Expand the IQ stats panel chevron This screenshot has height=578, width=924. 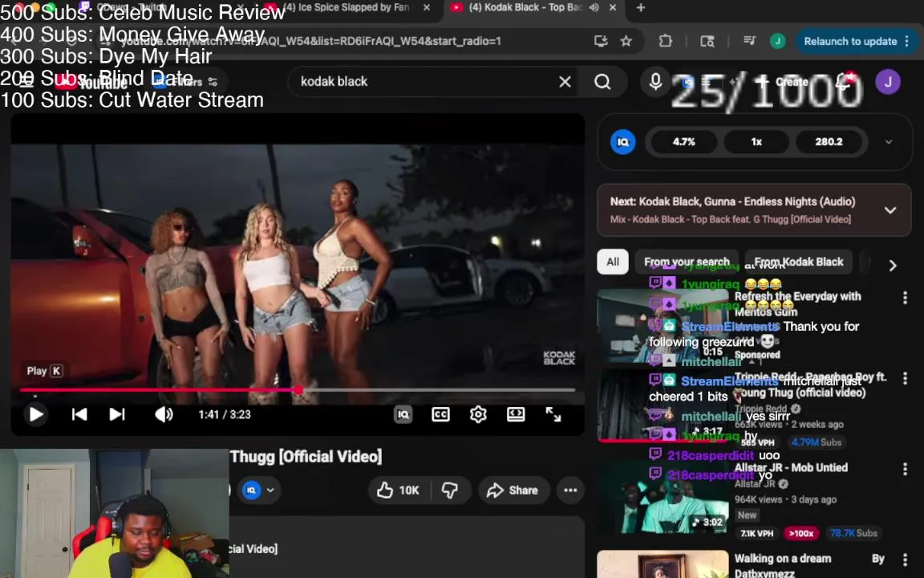pyautogui.click(x=889, y=142)
